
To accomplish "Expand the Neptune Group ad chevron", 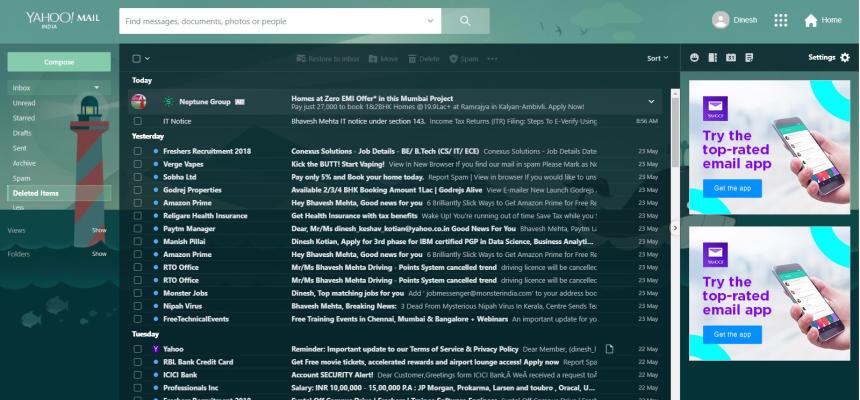I will 651,102.
